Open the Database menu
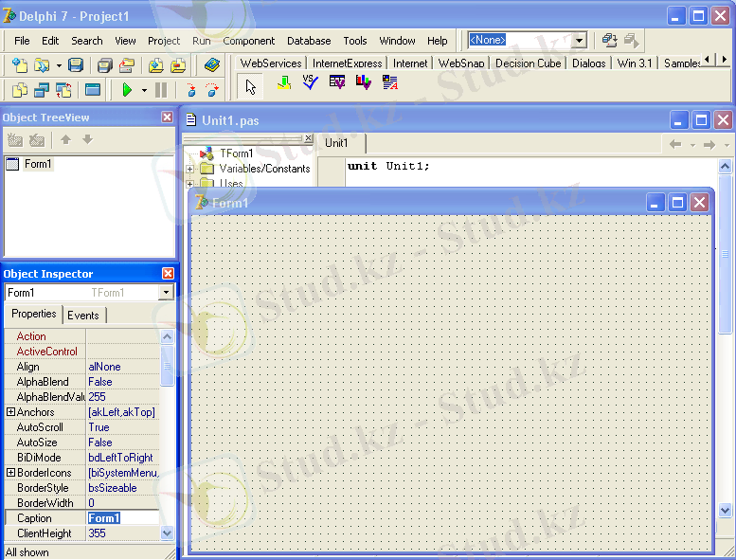This screenshot has height=560, width=736. [309, 41]
